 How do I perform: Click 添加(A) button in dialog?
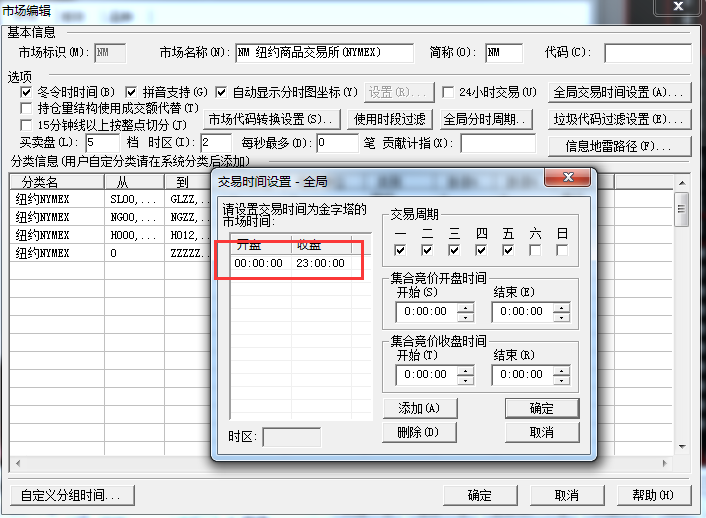[420, 409]
